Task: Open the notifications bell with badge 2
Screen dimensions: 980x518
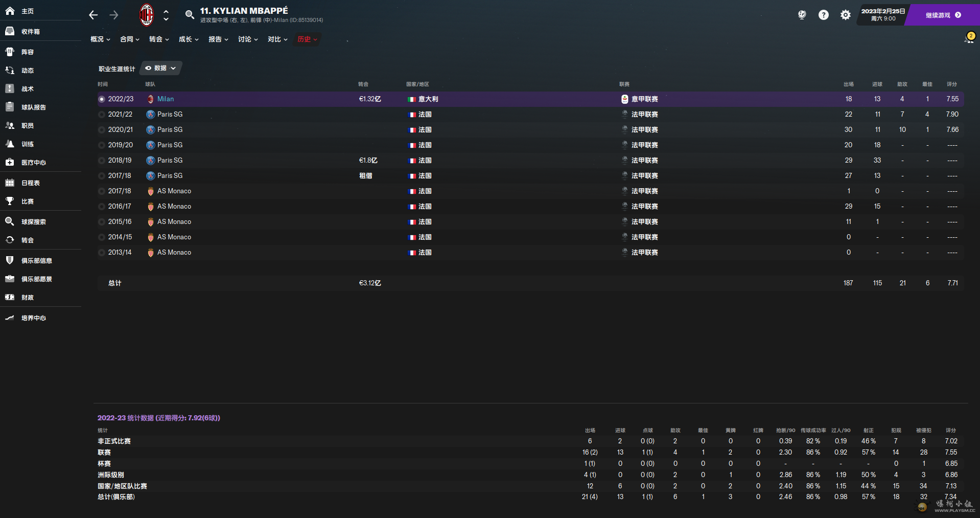Action: (969, 38)
